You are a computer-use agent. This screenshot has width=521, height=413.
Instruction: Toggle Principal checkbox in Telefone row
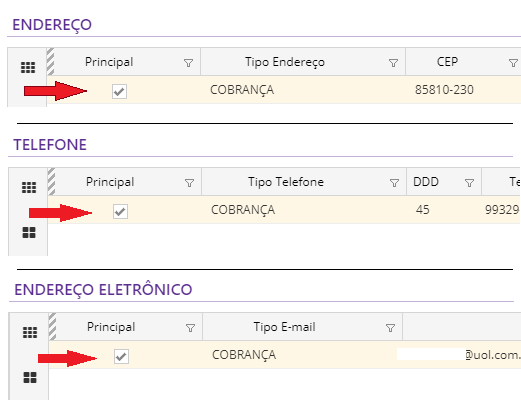pyautogui.click(x=120, y=211)
